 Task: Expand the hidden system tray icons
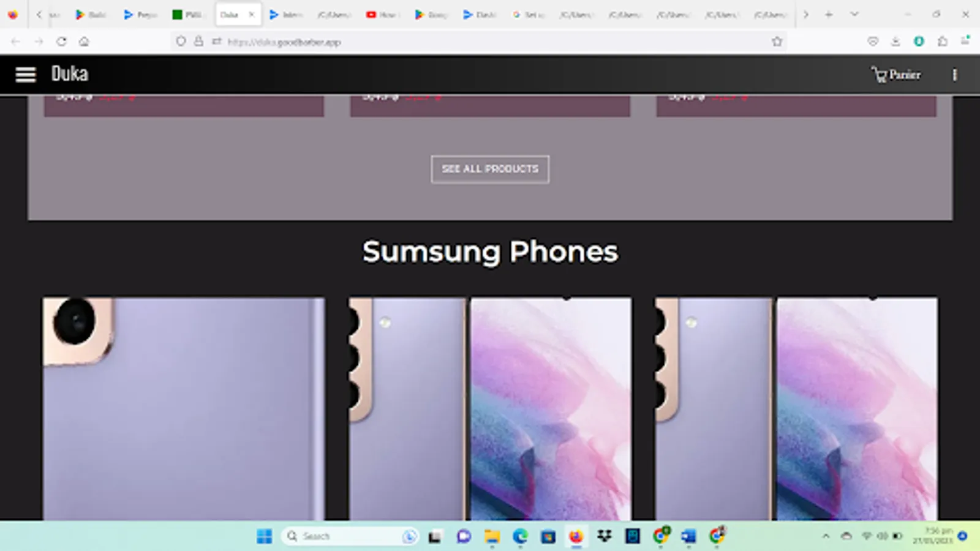click(826, 536)
